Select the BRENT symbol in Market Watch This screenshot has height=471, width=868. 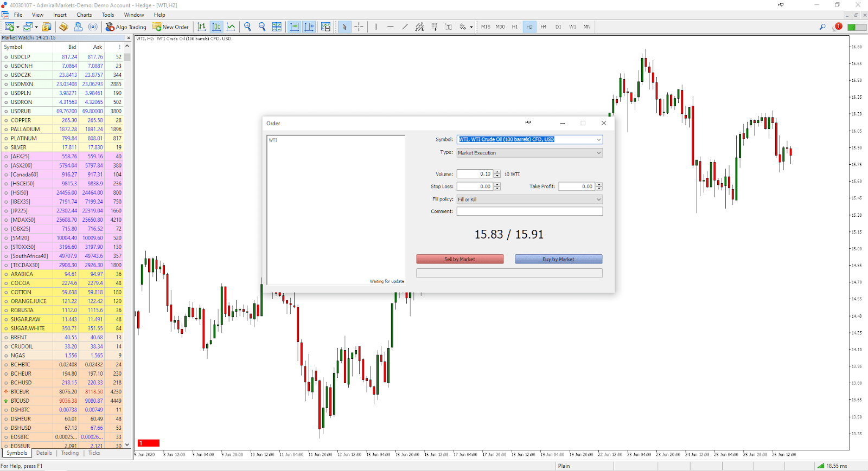coord(19,338)
